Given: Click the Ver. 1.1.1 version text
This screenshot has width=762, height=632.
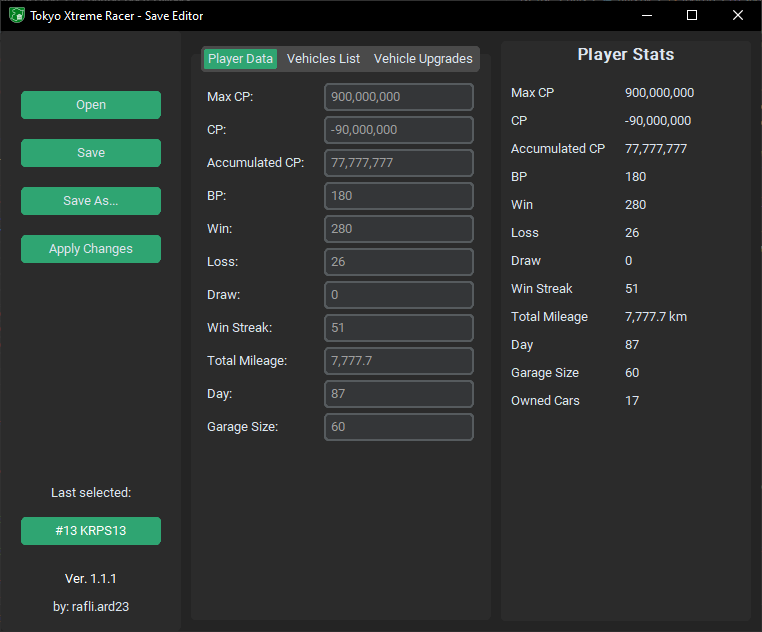Looking at the screenshot, I should [91, 579].
